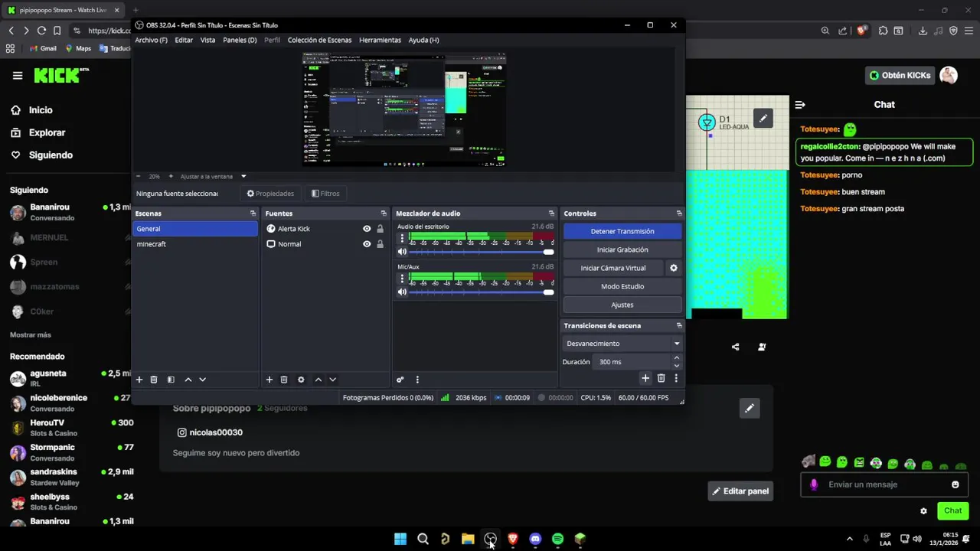The height and width of the screenshot is (551, 980).
Task: Click edit pencil on Kick stream preview
Action: (x=763, y=118)
